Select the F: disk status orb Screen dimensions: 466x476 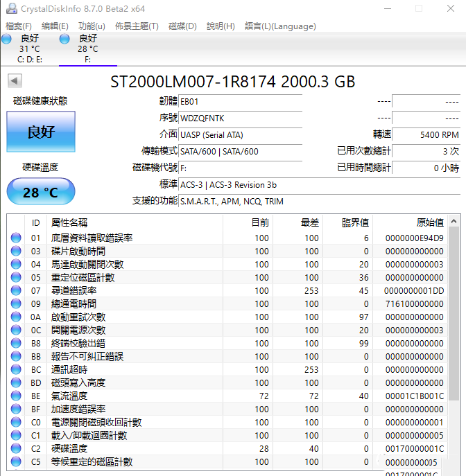point(65,39)
